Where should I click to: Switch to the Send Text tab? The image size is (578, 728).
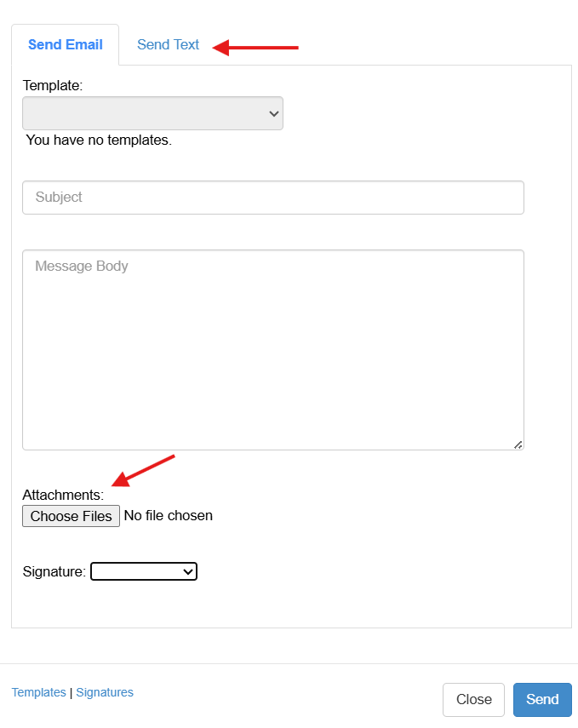(168, 44)
